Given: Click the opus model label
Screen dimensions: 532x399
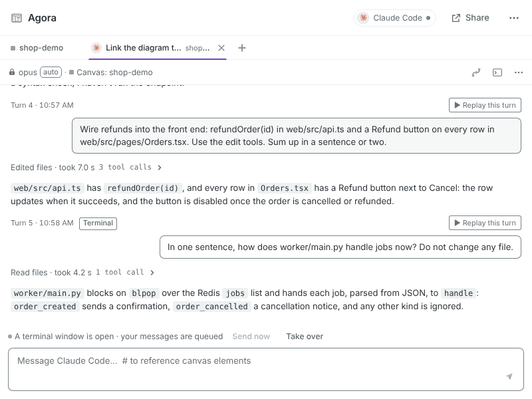Looking at the screenshot, I should click(x=27, y=72).
